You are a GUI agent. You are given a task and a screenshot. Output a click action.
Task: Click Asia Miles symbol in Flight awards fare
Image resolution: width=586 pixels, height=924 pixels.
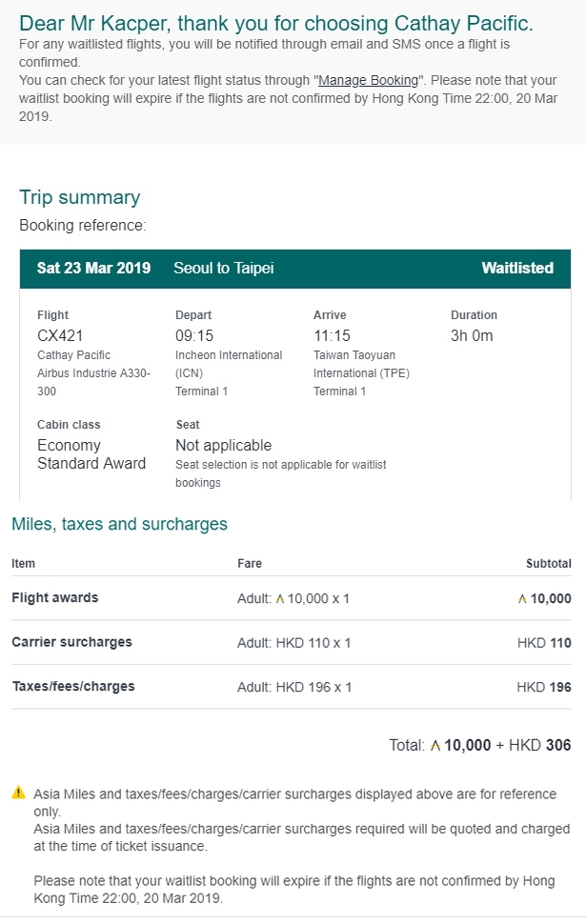pyautogui.click(x=280, y=599)
